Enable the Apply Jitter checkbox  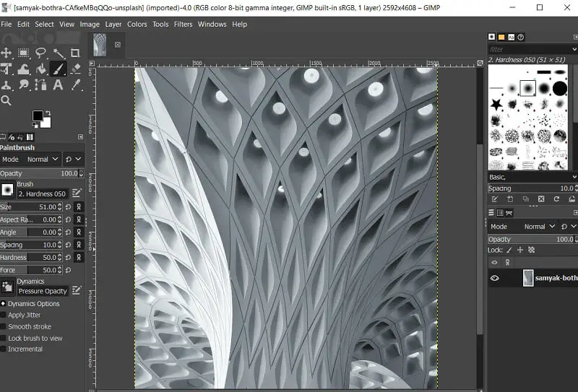coord(4,315)
